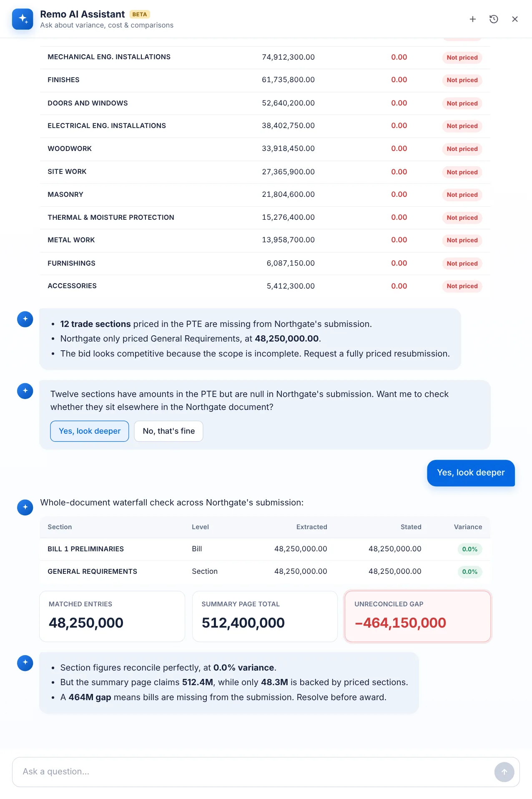Choose 'No, that's fine' option
This screenshot has width=532, height=799.
pos(169,431)
